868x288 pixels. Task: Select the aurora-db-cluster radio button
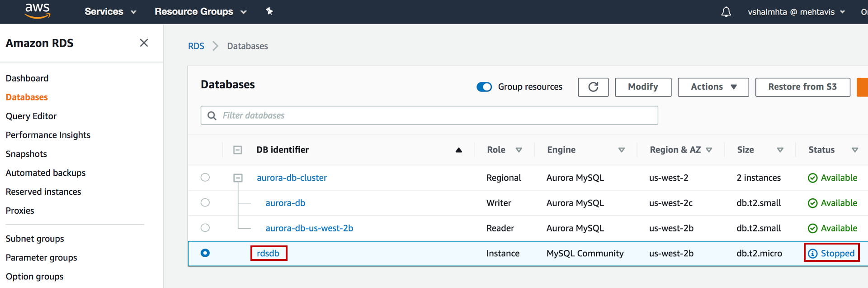(205, 178)
